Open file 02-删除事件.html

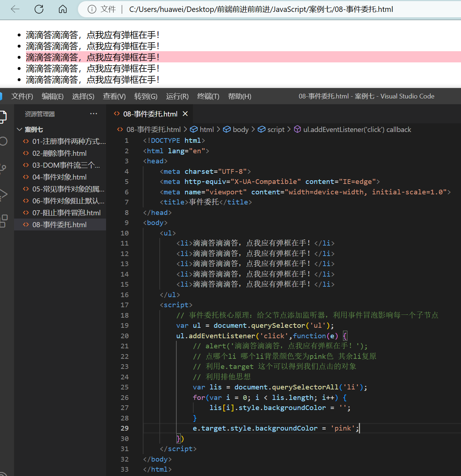(x=60, y=153)
